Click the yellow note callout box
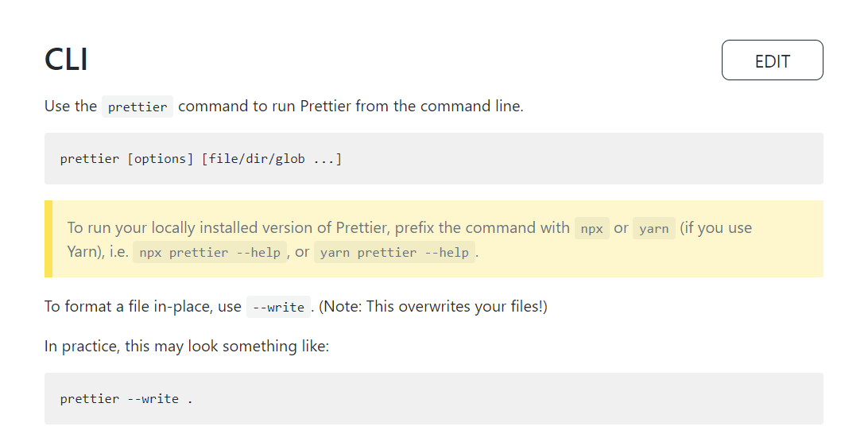The width and height of the screenshot is (868, 438). 433,238
